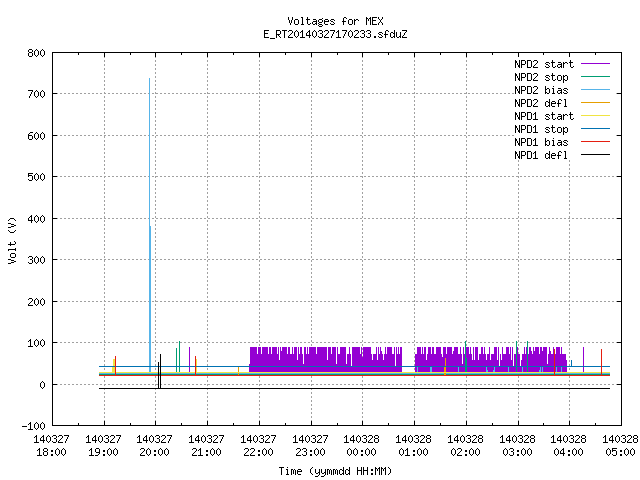Click the orange NPD2 defl legend line
The image size is (640, 480).
596,102
